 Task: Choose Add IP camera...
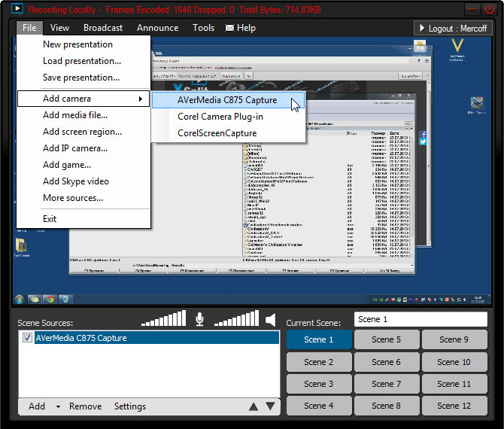(x=83, y=148)
